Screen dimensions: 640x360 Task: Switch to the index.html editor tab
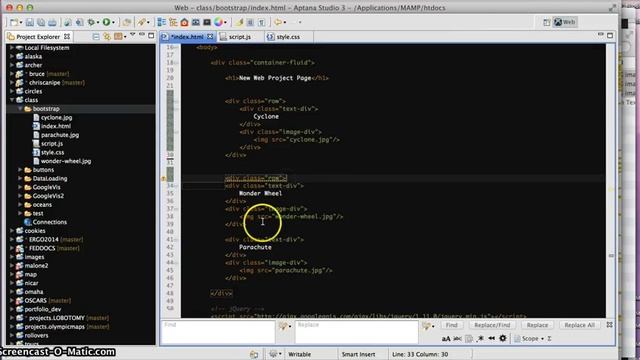point(186,37)
